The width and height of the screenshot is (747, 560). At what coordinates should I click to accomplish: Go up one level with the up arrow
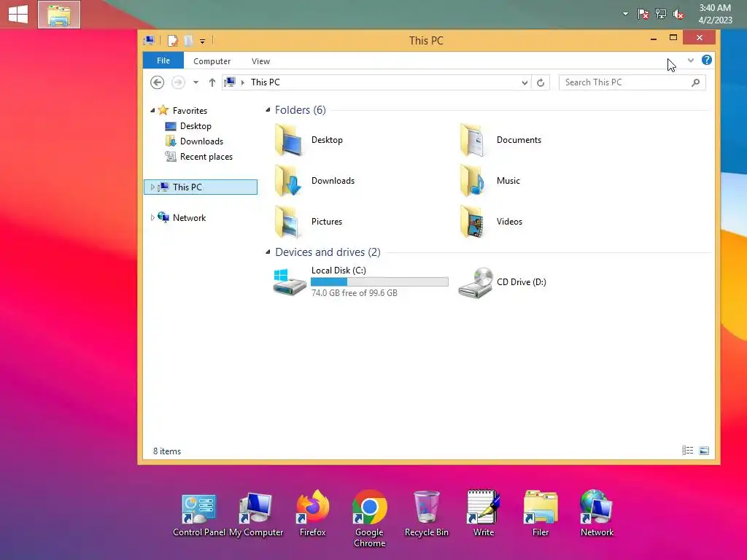(x=212, y=82)
